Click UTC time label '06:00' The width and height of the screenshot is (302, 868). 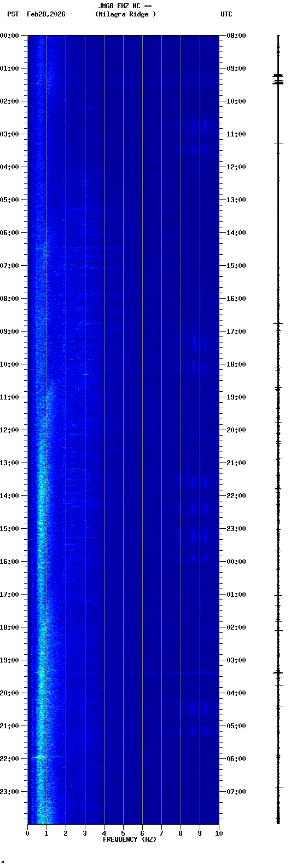point(236,759)
